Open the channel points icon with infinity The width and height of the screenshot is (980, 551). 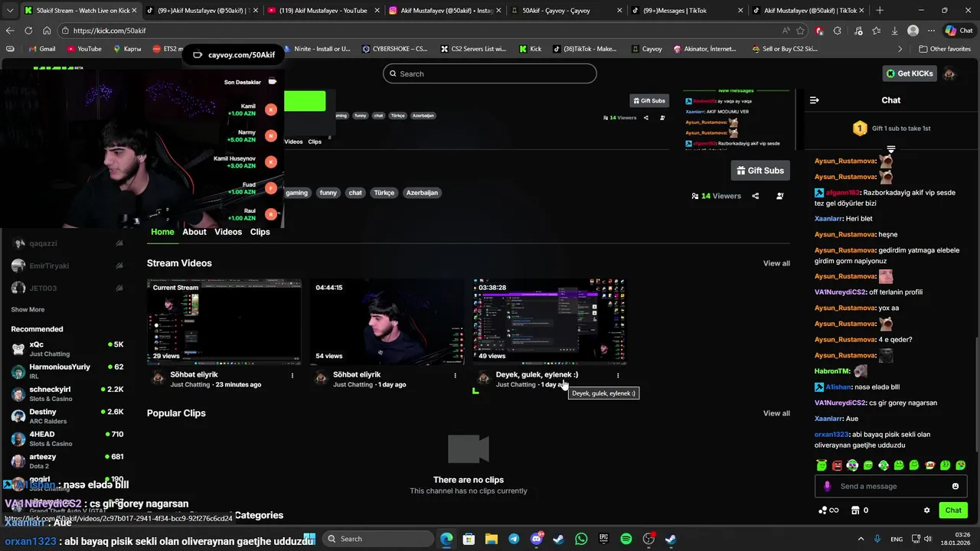coord(828,510)
